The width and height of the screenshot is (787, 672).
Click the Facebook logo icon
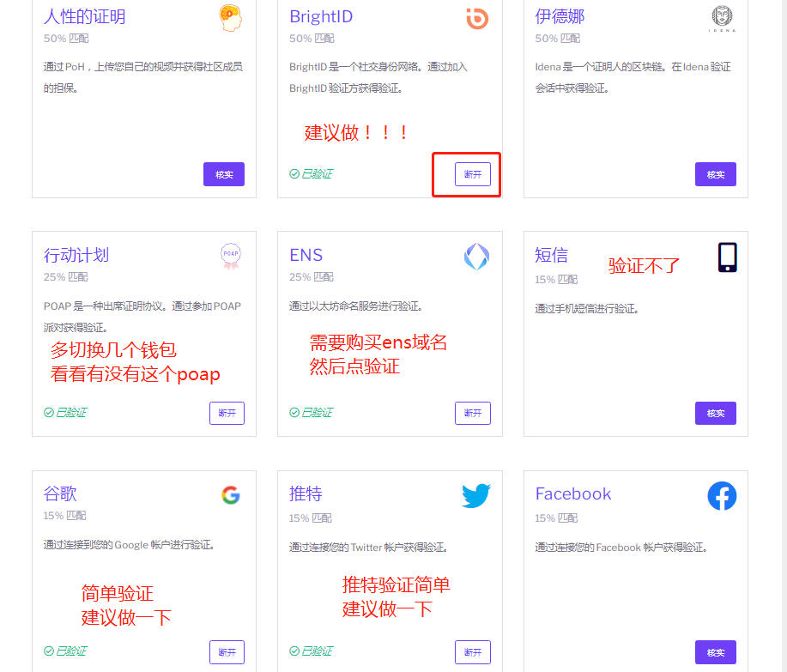point(722,496)
